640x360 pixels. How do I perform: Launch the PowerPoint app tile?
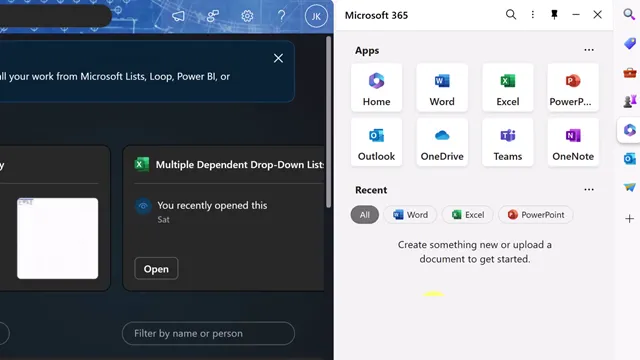coord(573,88)
